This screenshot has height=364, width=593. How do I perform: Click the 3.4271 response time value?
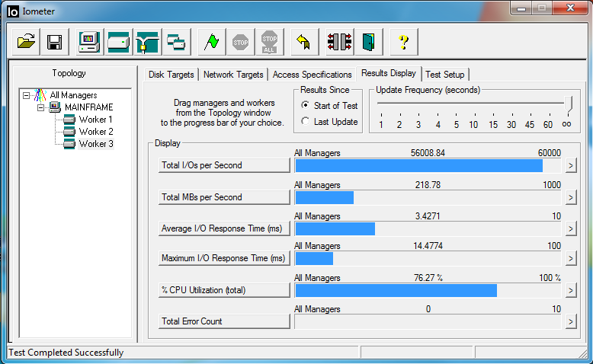pyautogui.click(x=428, y=216)
